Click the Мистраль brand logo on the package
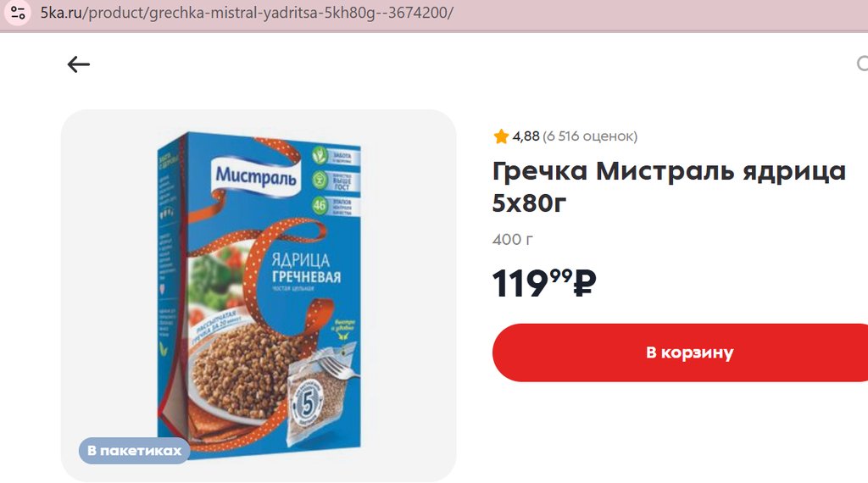This screenshot has height=483, width=868. click(256, 176)
